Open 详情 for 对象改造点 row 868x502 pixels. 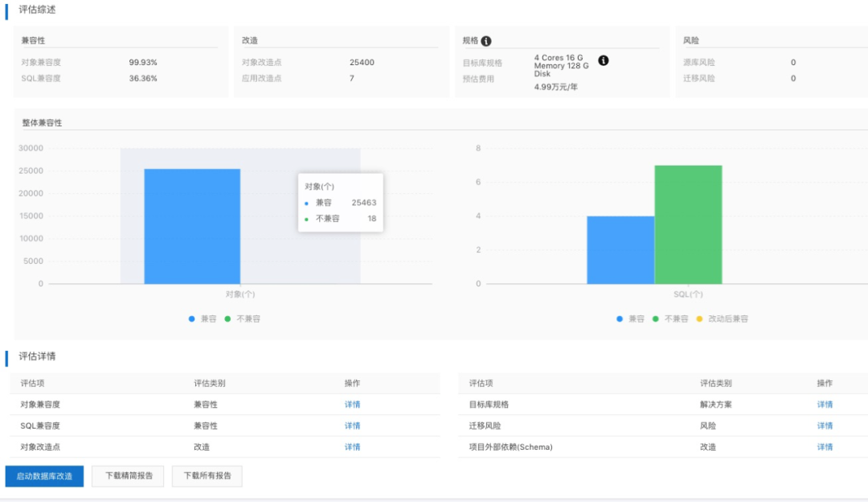click(352, 446)
